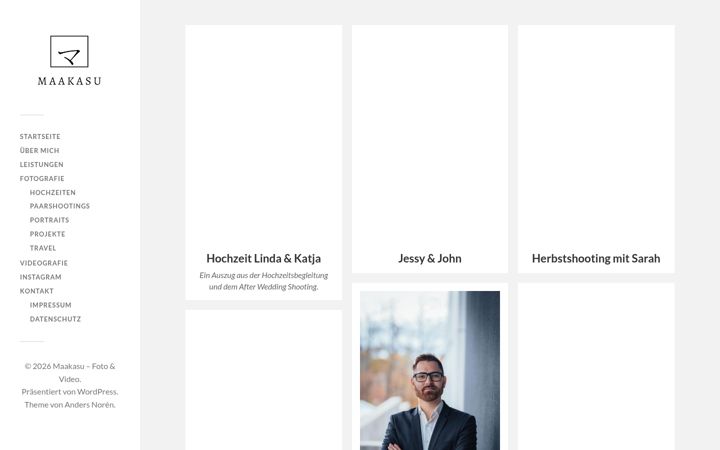The image size is (720, 450).
Task: Navigate to Paarshootings submenu
Action: (x=60, y=206)
